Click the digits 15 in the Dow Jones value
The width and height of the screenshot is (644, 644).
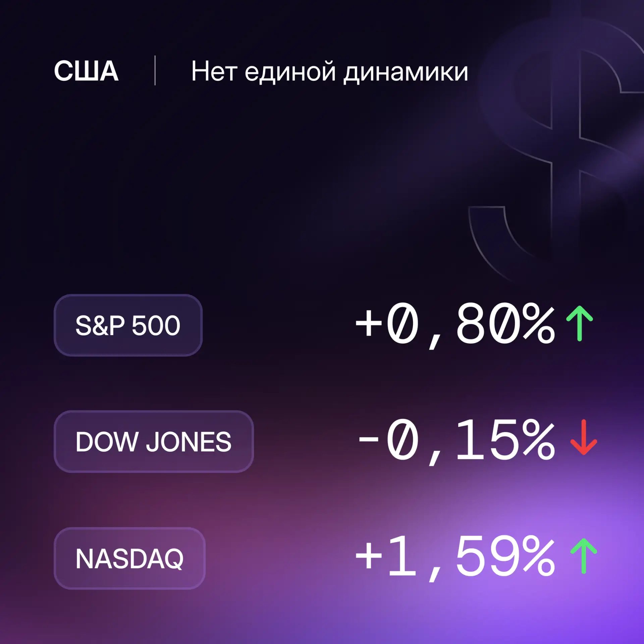[x=487, y=440]
